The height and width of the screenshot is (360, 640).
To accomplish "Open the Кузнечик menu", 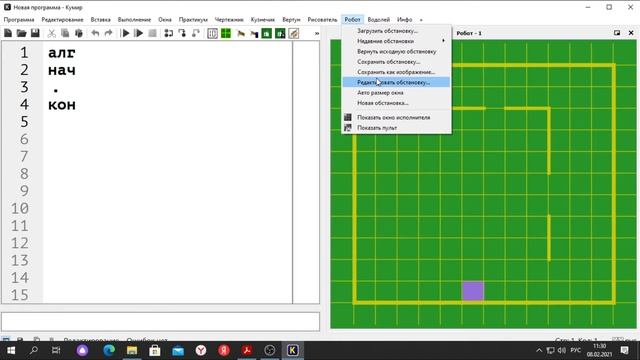I will pyautogui.click(x=263, y=20).
